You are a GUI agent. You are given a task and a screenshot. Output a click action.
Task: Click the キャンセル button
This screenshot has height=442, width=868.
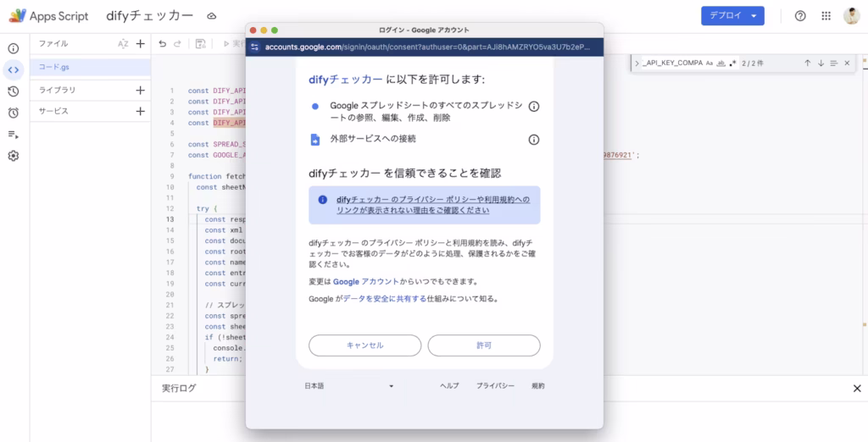coord(364,345)
